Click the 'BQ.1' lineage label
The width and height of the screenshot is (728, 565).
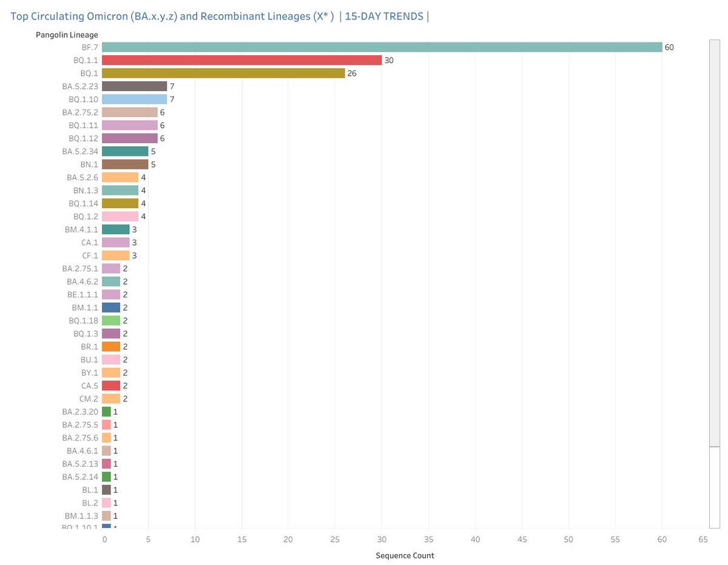[89, 73]
